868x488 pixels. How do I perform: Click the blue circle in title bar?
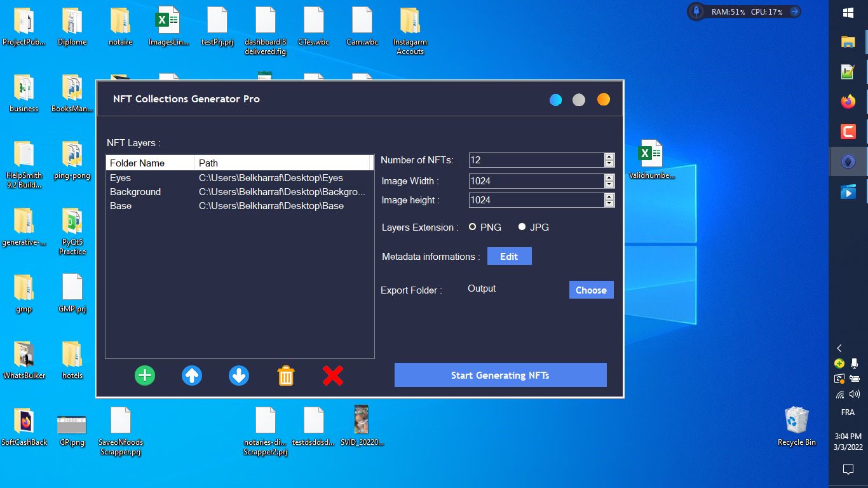[556, 100]
